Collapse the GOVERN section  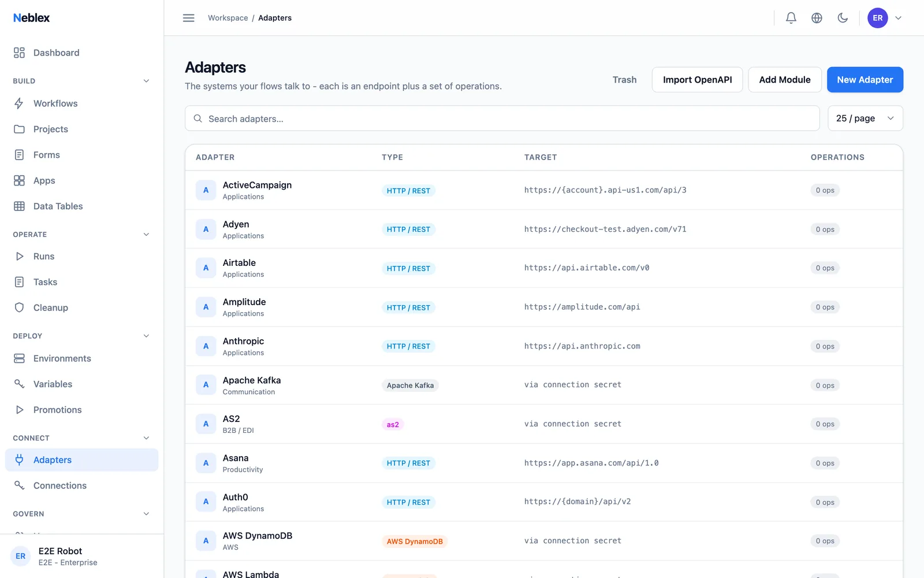click(x=146, y=514)
